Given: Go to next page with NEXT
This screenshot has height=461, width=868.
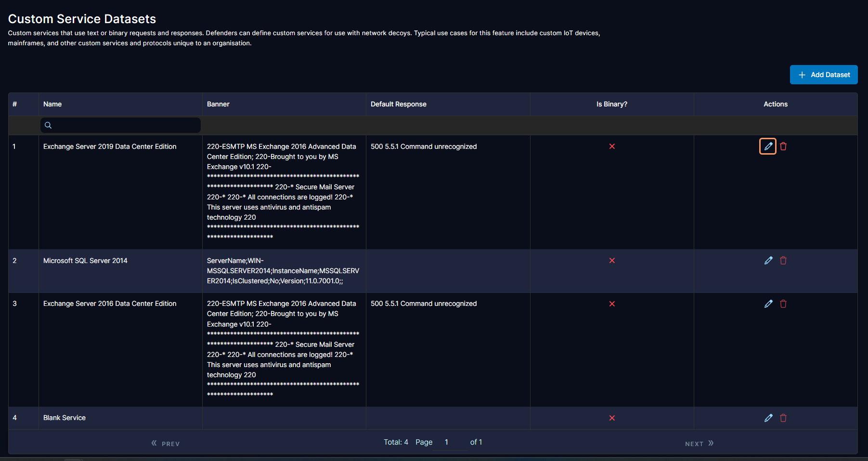Looking at the screenshot, I should [699, 443].
